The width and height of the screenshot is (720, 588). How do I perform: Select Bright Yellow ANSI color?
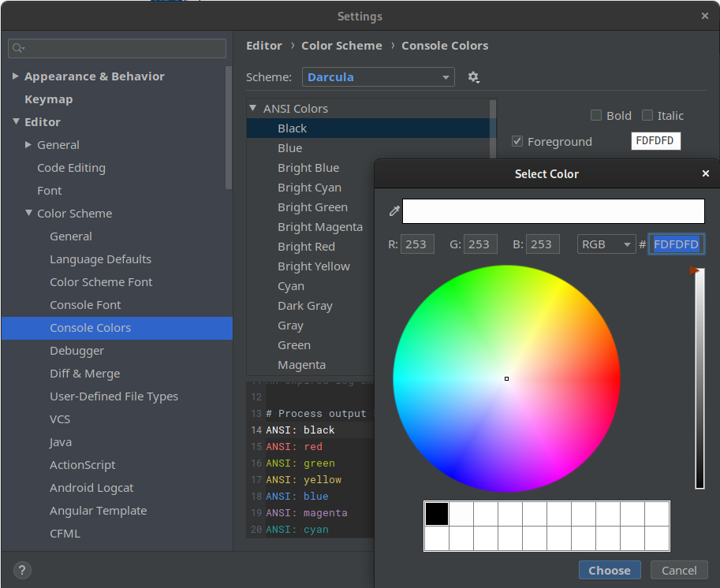point(314,266)
